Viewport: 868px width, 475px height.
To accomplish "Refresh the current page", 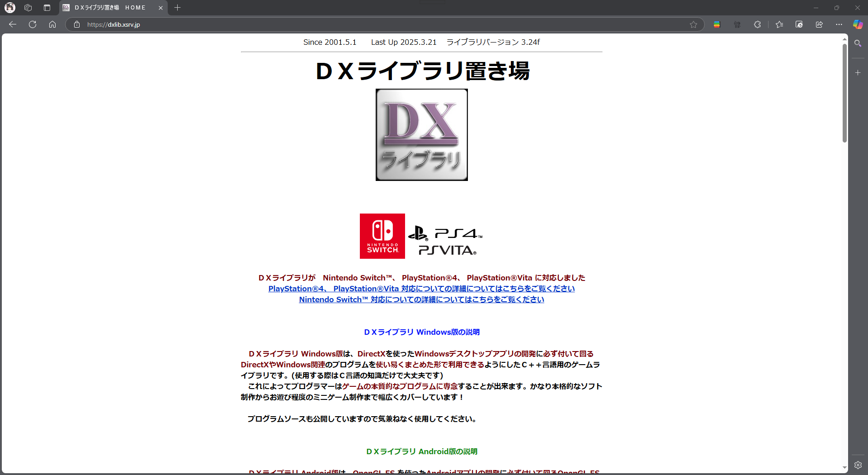I will point(32,24).
